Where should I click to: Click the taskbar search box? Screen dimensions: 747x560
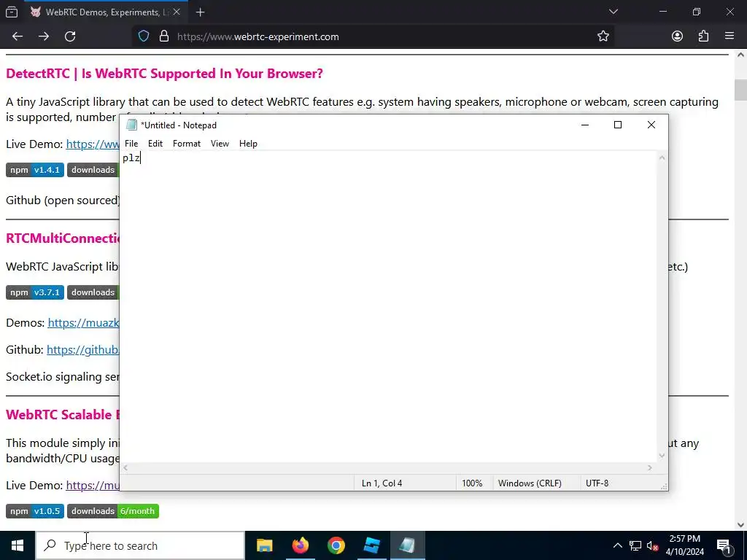[x=140, y=545]
